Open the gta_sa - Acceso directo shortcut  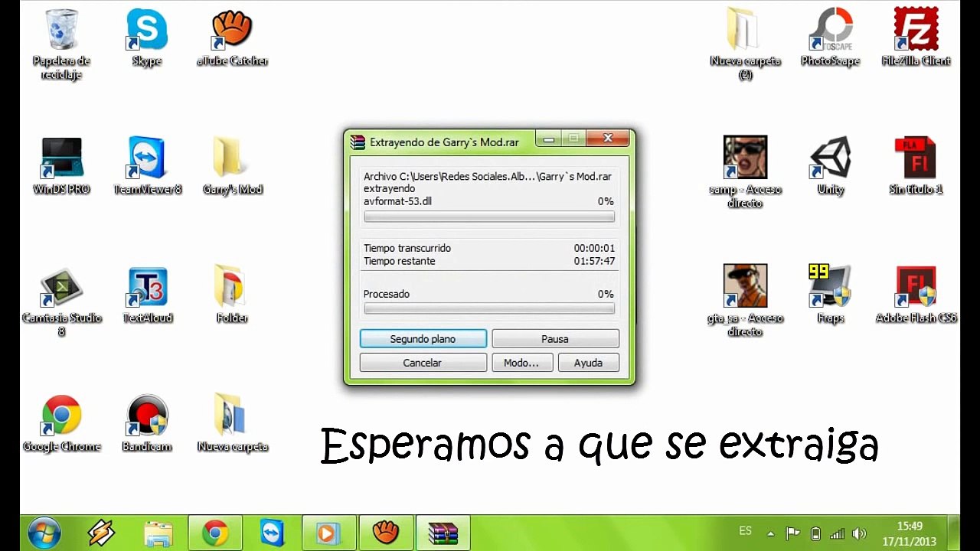click(x=745, y=302)
